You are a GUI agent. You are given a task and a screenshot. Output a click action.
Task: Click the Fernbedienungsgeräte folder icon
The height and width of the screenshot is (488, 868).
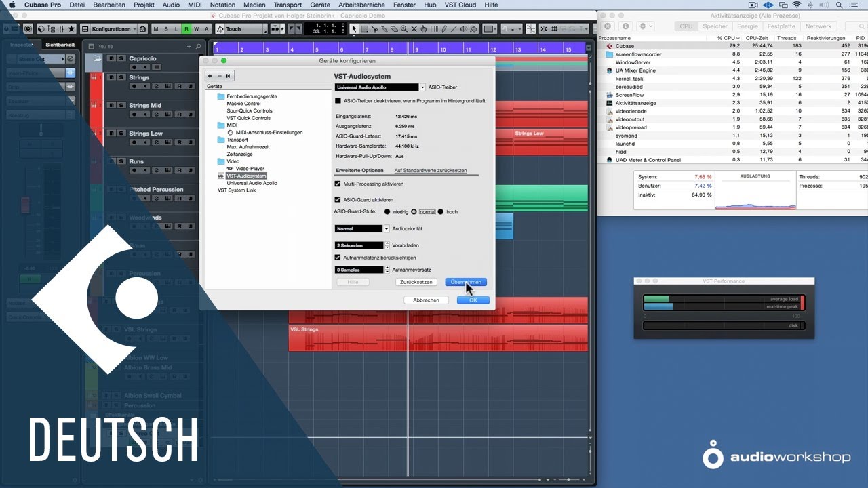(x=221, y=96)
